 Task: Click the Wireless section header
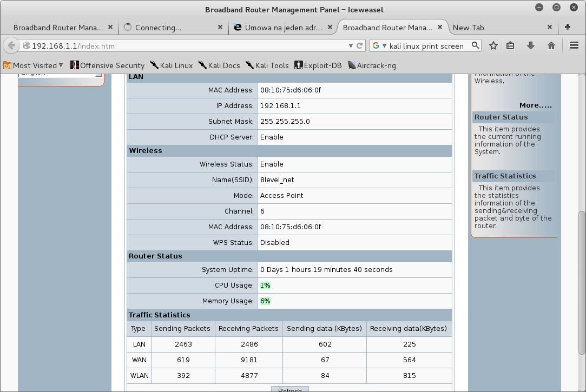pyautogui.click(x=289, y=150)
